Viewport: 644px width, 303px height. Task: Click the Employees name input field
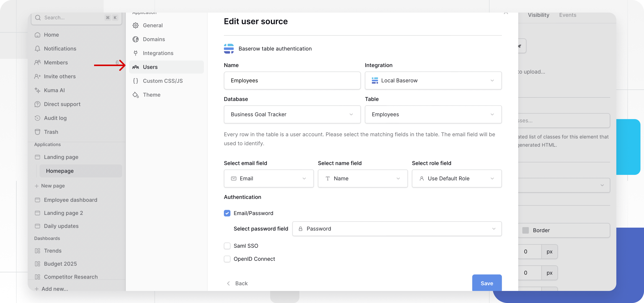point(292,80)
